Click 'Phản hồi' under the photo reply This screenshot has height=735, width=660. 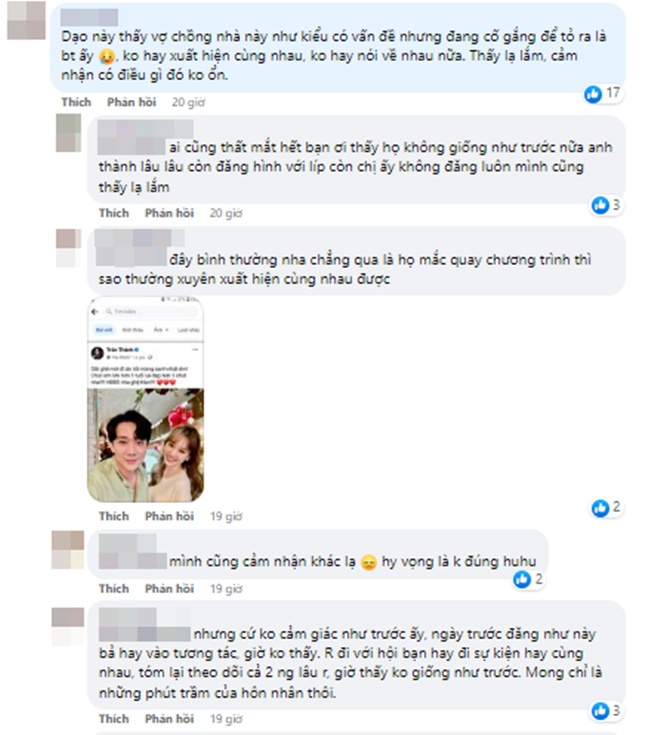point(169,516)
